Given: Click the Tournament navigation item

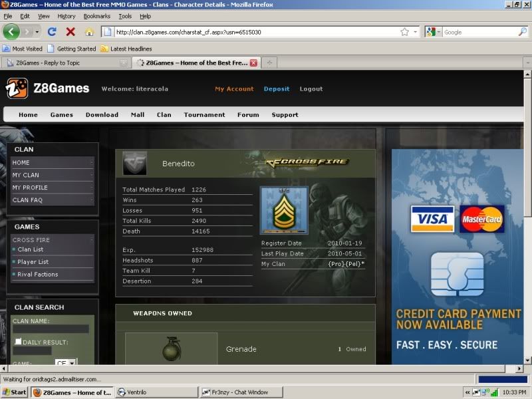Looking at the screenshot, I should click(x=204, y=114).
